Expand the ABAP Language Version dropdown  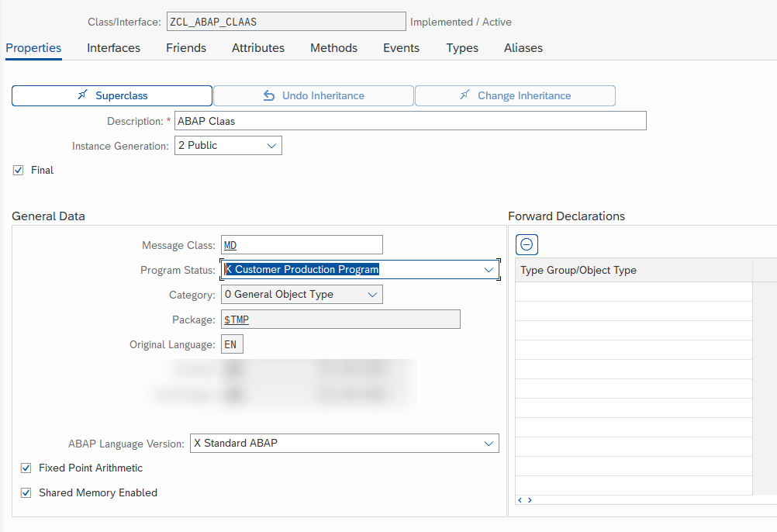pyautogui.click(x=489, y=444)
